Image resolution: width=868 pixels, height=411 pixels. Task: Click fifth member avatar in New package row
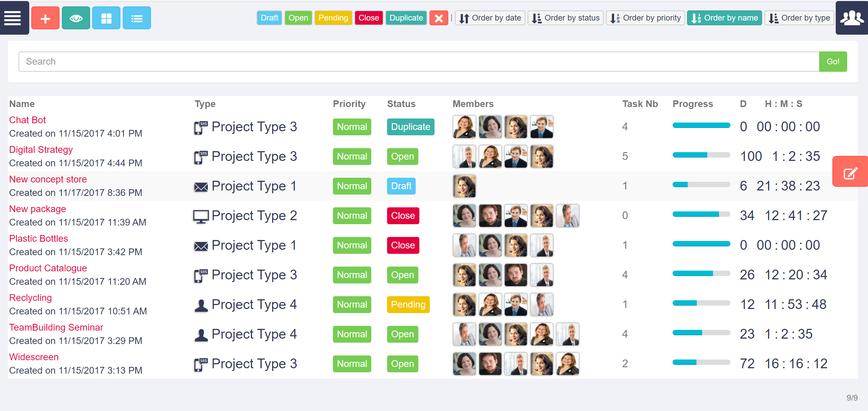click(x=567, y=216)
